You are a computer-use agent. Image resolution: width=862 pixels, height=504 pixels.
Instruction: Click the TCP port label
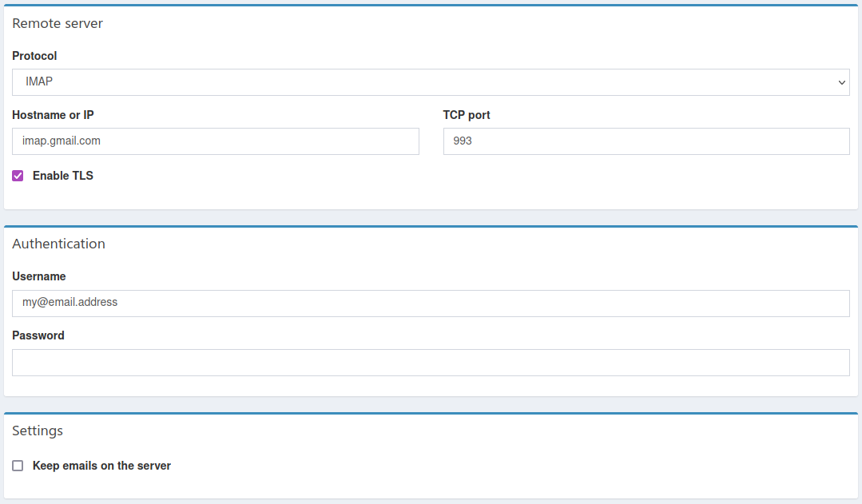[x=467, y=115]
